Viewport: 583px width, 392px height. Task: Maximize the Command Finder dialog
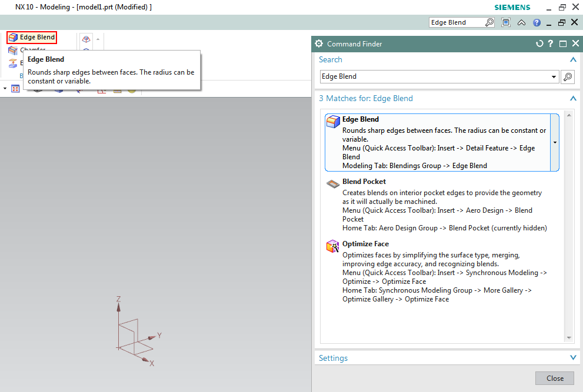(x=563, y=44)
